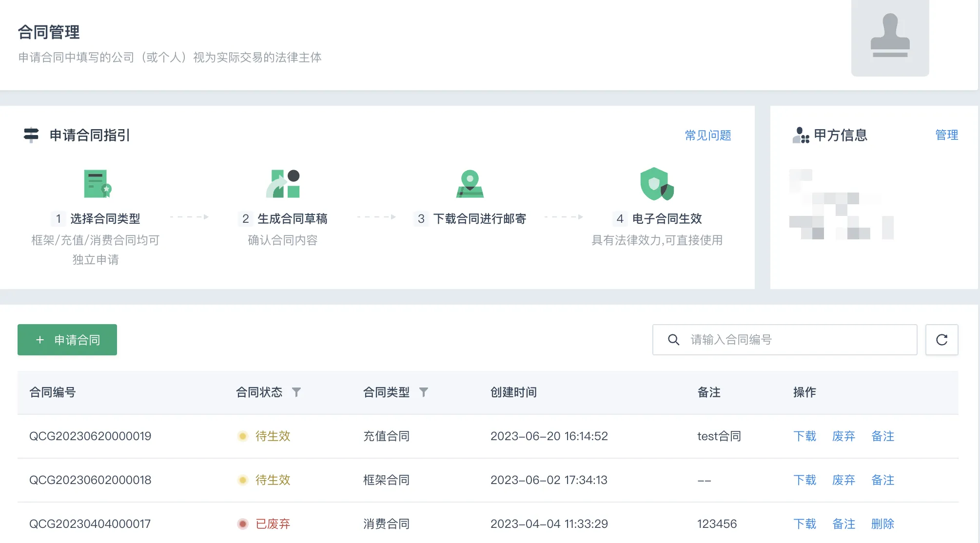Click the generate draft icon for step 2

[x=283, y=183]
